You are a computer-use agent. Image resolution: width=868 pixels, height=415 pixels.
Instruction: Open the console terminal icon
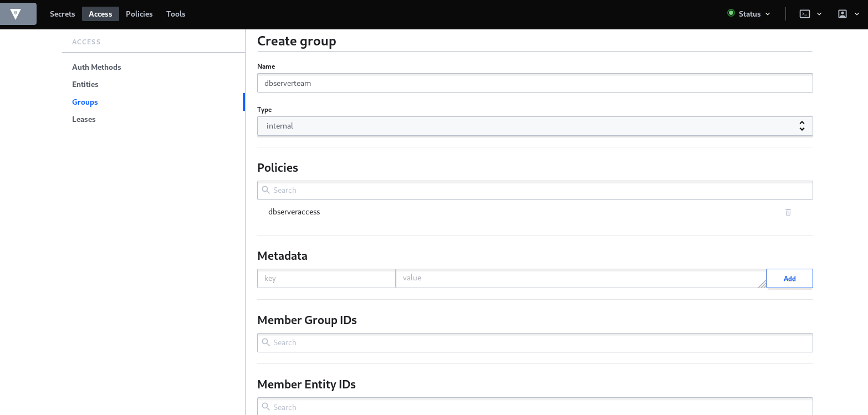804,14
